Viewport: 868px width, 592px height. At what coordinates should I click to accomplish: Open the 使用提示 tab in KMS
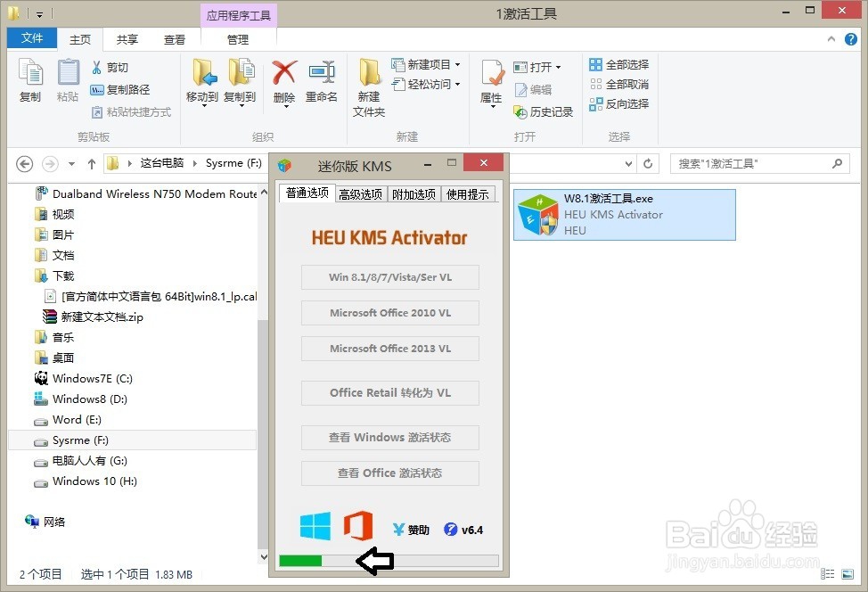[468, 194]
